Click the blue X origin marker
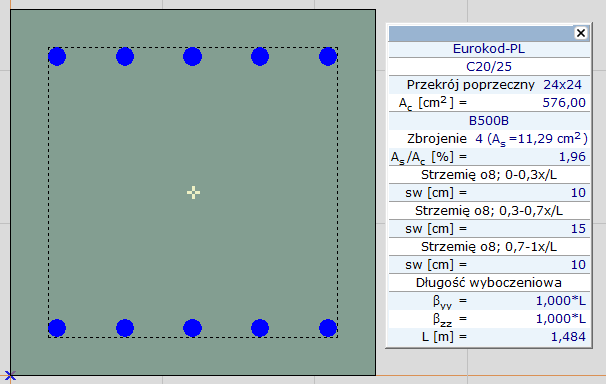 point(10,375)
